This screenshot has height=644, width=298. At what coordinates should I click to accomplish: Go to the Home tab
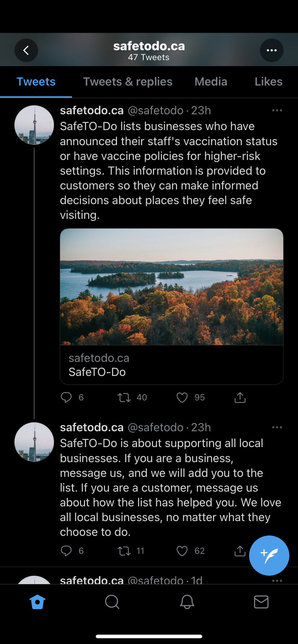point(37,602)
